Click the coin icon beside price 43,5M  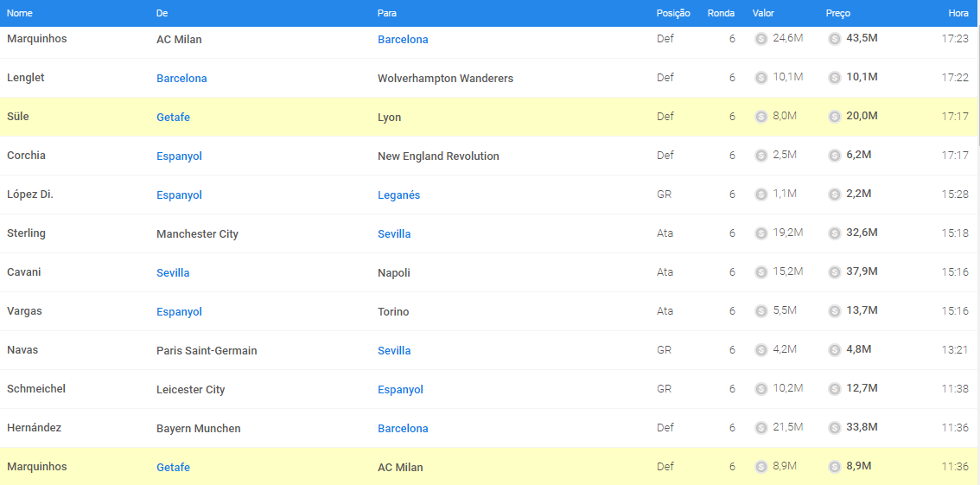tap(834, 39)
